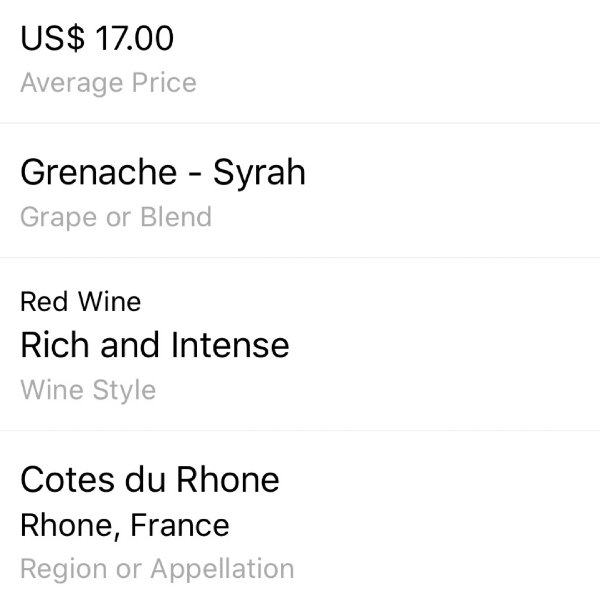Open the Cotes du Rhone appellation
600x600 pixels.
[150, 479]
